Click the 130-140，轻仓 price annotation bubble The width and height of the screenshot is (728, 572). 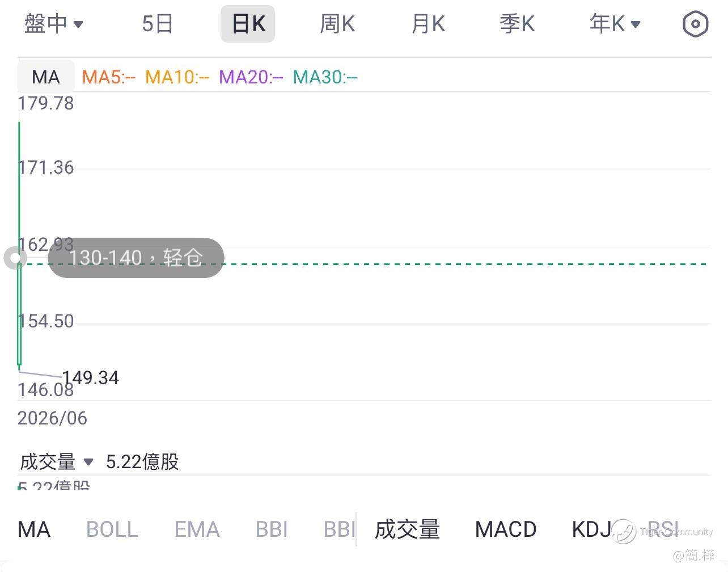136,258
